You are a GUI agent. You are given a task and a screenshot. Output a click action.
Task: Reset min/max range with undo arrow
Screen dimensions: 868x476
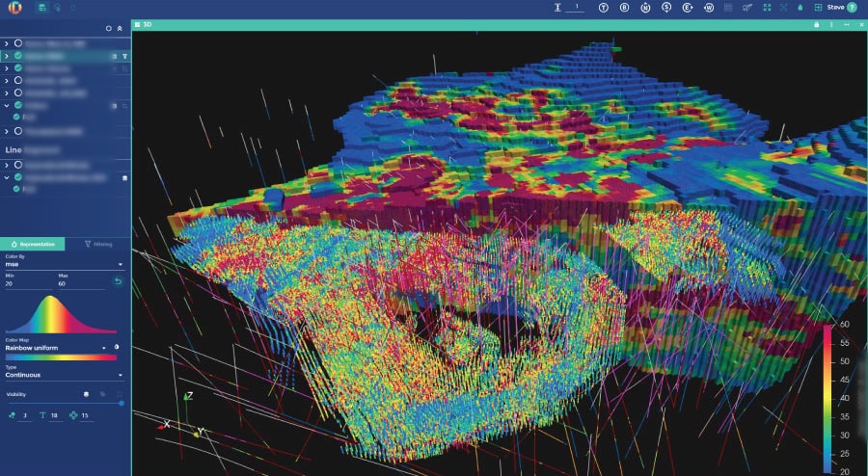pyautogui.click(x=118, y=282)
